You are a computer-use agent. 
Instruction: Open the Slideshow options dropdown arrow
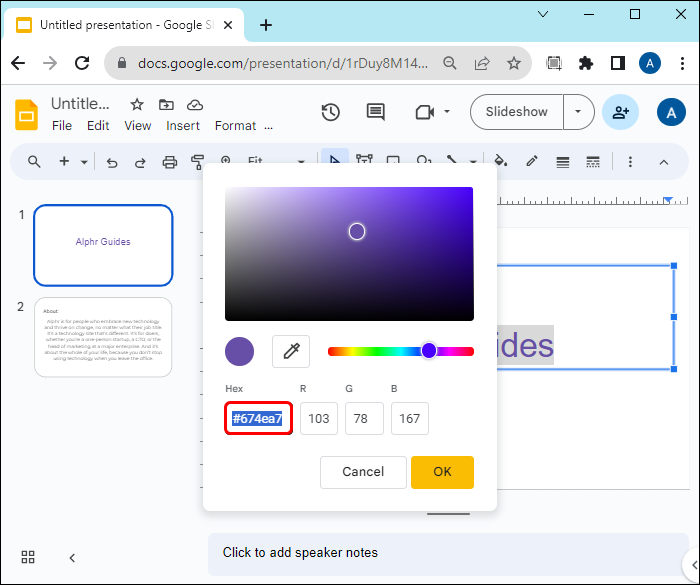578,112
